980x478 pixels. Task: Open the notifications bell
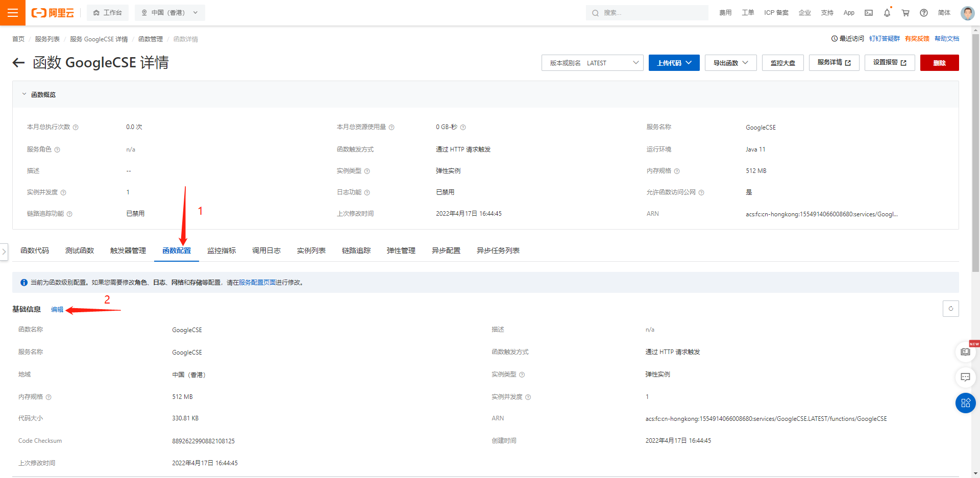887,13
